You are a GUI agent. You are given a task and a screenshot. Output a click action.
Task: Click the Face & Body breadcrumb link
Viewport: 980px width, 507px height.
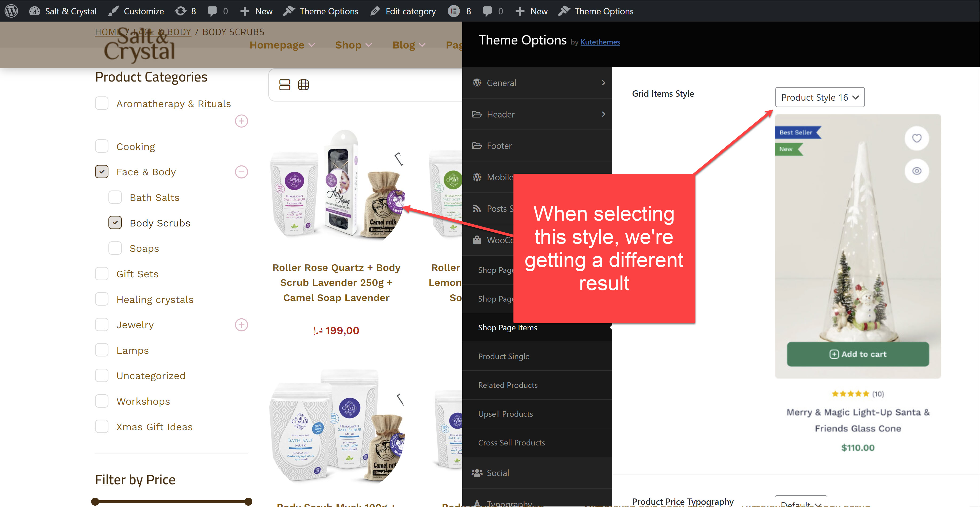point(162,32)
